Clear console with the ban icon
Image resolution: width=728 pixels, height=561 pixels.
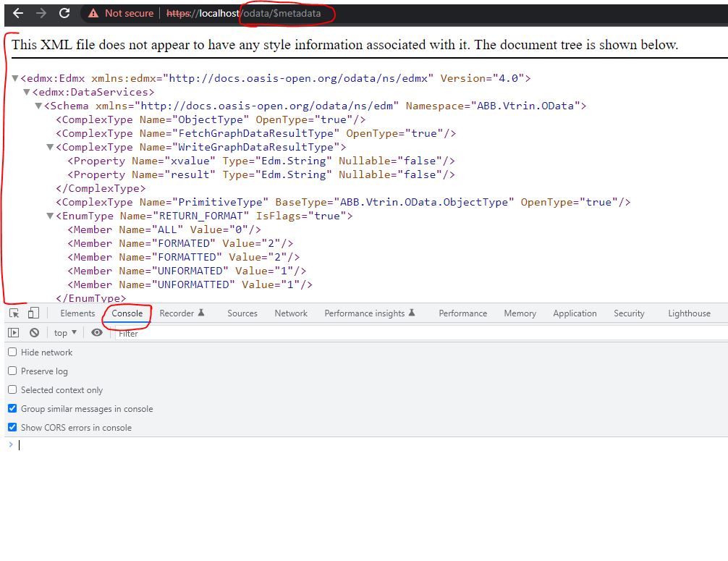pyautogui.click(x=34, y=332)
